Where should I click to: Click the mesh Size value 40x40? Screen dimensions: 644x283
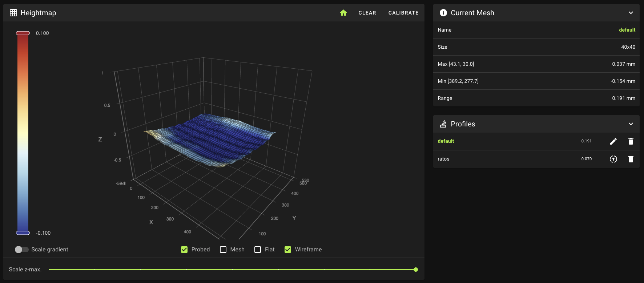coord(628,47)
